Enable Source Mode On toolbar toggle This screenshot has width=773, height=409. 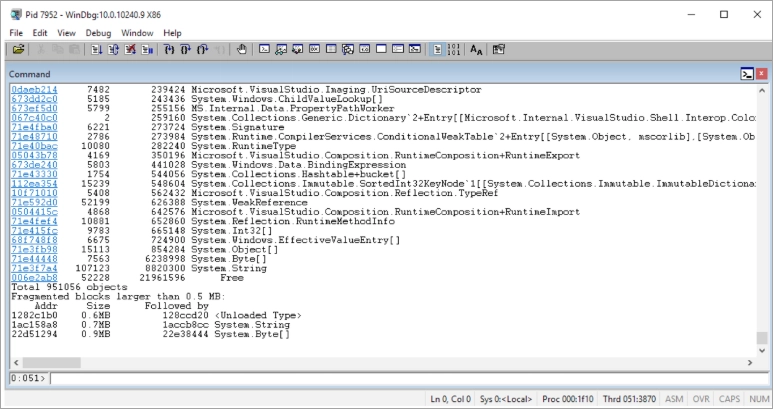(437, 49)
